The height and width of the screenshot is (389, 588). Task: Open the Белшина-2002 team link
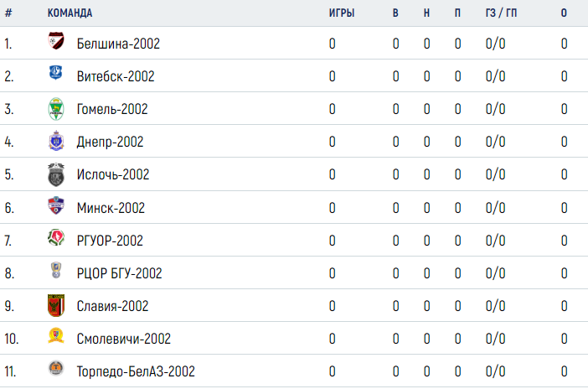click(118, 44)
